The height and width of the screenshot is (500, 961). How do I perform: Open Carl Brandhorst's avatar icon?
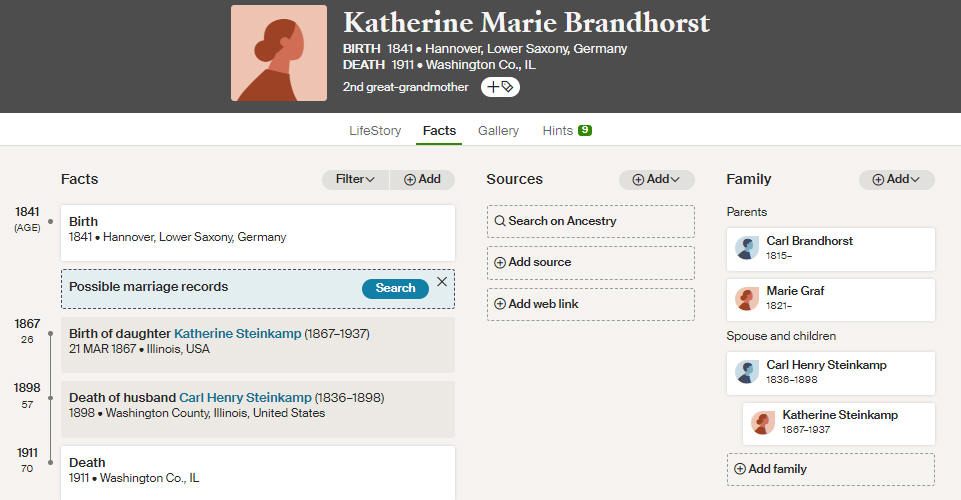point(746,248)
